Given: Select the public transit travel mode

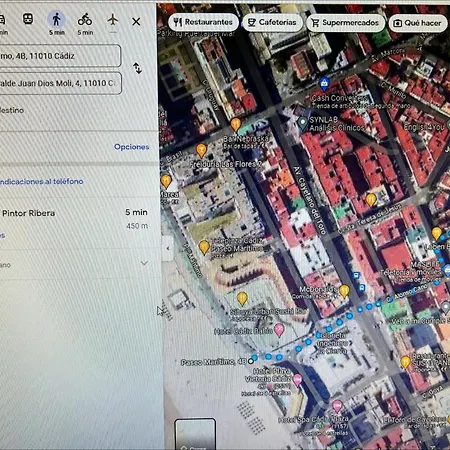Looking at the screenshot, I should click(28, 19).
